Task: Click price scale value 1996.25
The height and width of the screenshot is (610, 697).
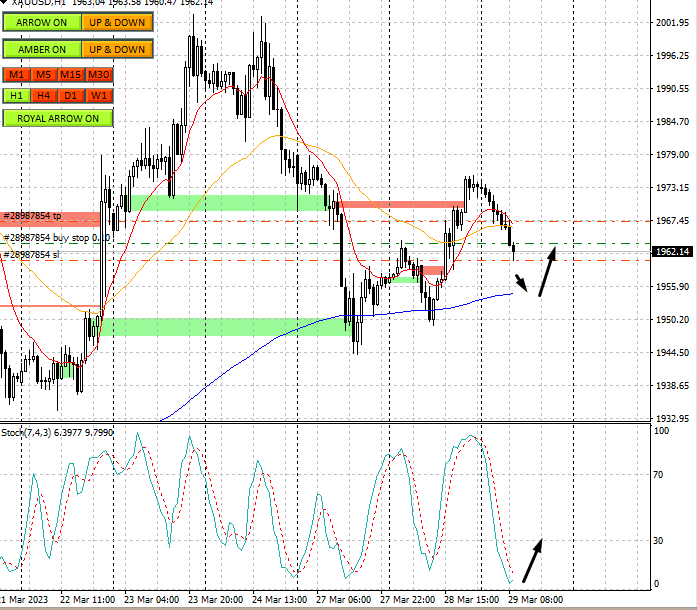Action: (672, 56)
